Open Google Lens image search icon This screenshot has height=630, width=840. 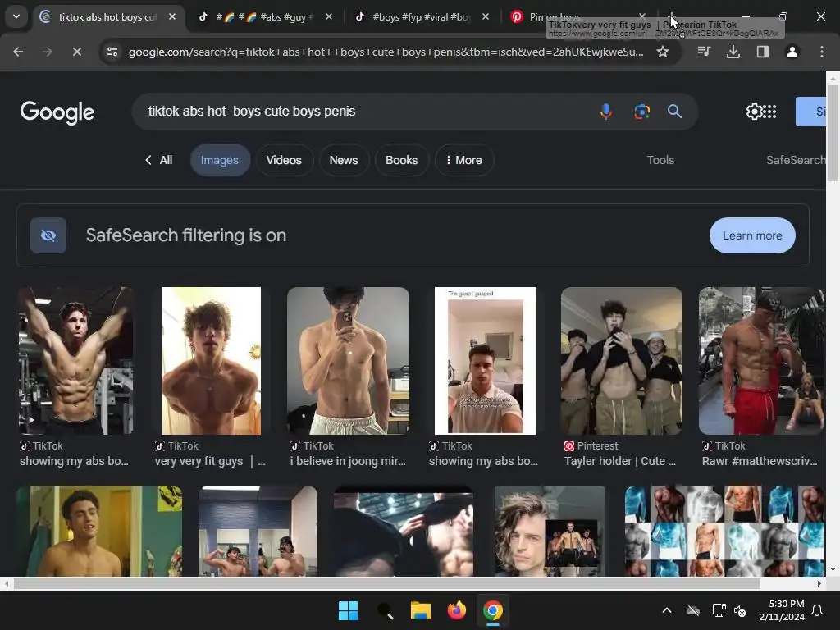pos(641,112)
